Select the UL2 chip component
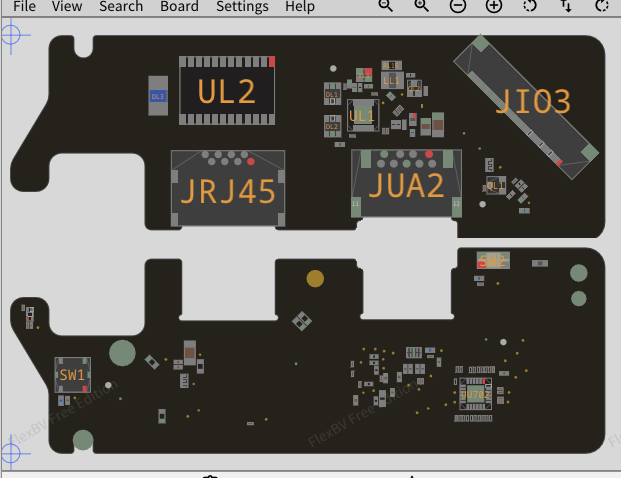 (227, 91)
